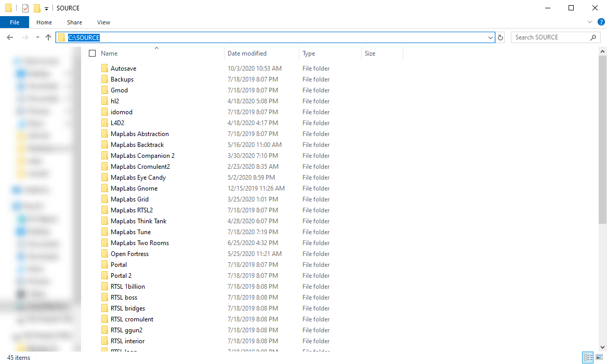Click File folder type of hl2 row

pyautogui.click(x=316, y=101)
